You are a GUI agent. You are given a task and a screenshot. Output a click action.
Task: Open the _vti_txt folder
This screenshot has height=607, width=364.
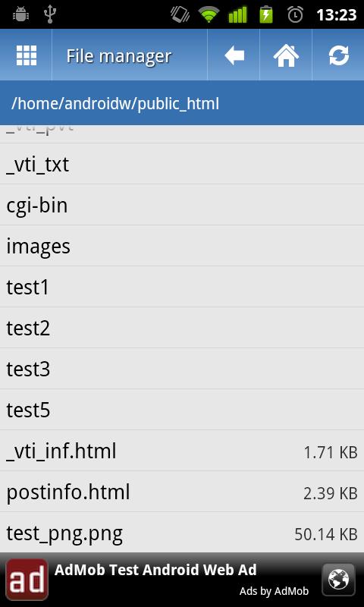182,164
